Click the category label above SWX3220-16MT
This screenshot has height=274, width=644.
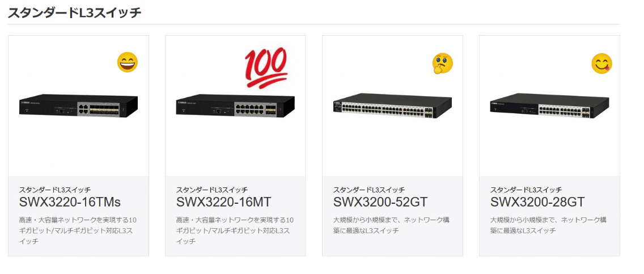(x=212, y=190)
